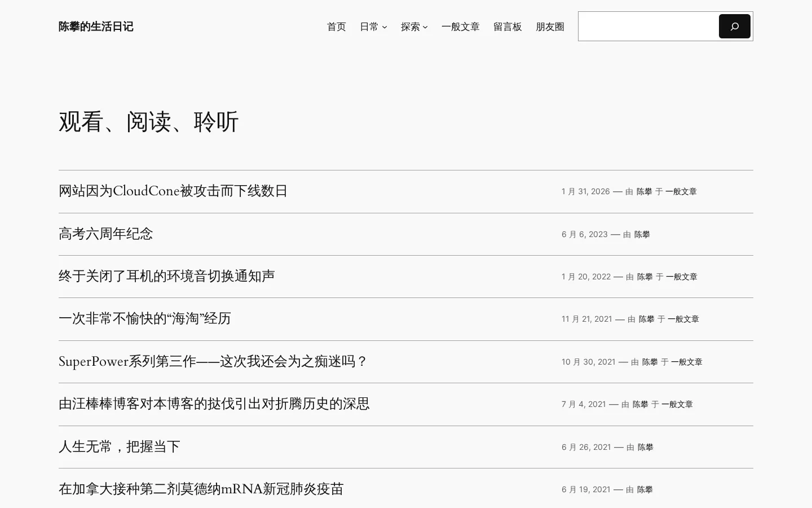Screen dimensions: 812x508
Task: Click author 陈攀 on the 高考六周年纪念 row
Action: pos(642,234)
